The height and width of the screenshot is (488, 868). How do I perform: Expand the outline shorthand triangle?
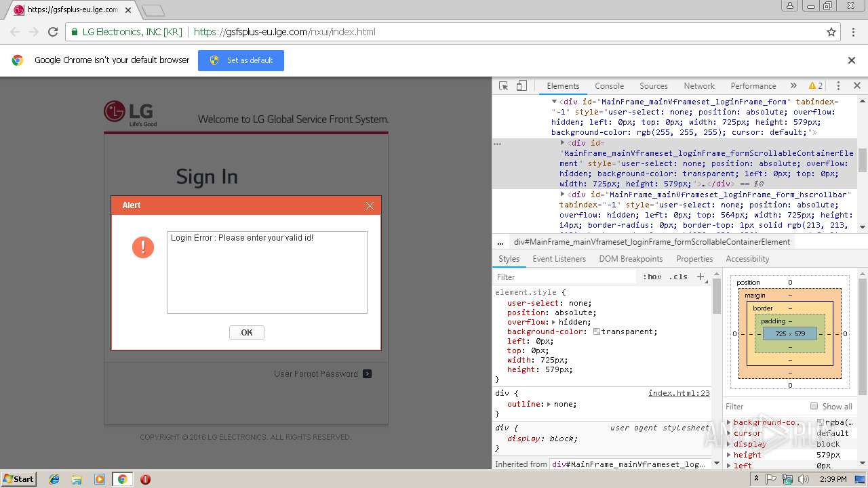549,404
